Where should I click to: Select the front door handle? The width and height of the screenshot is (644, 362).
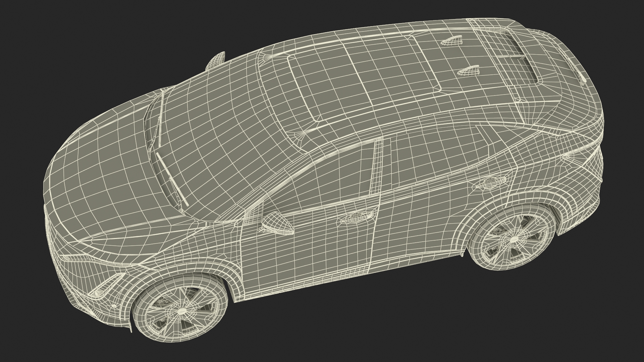pyautogui.click(x=356, y=218)
